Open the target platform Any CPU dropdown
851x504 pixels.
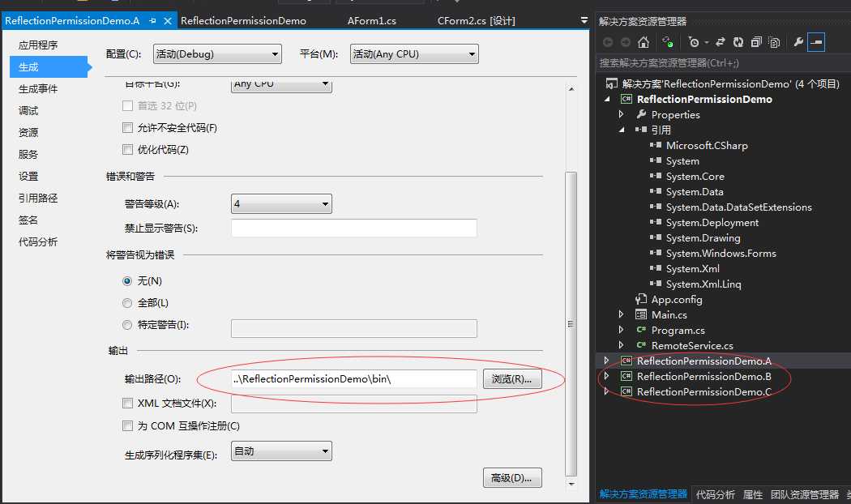[x=281, y=85]
